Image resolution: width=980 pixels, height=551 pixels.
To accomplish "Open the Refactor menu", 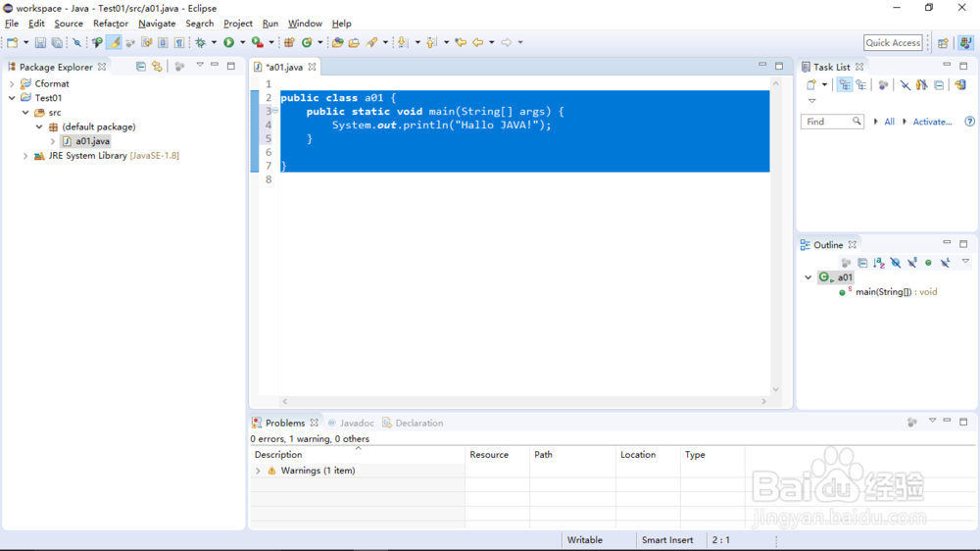I will 111,24.
